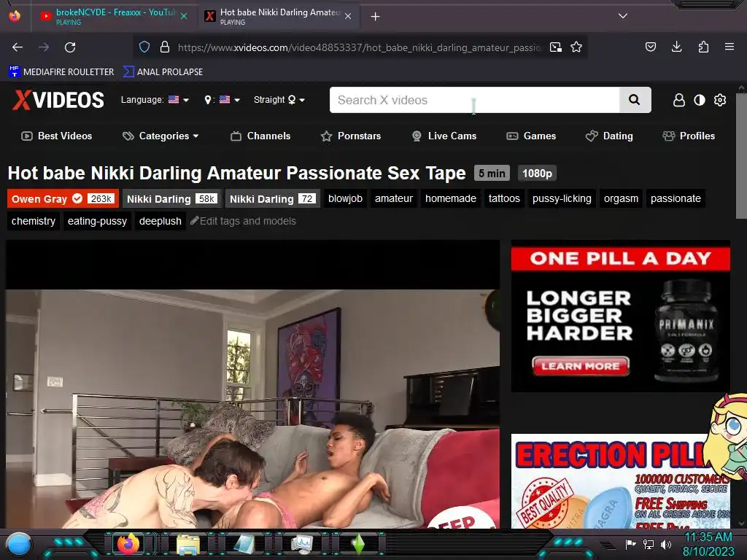Expand the Categories dropdown menu
Screen dimensions: 747x560
click(x=160, y=136)
